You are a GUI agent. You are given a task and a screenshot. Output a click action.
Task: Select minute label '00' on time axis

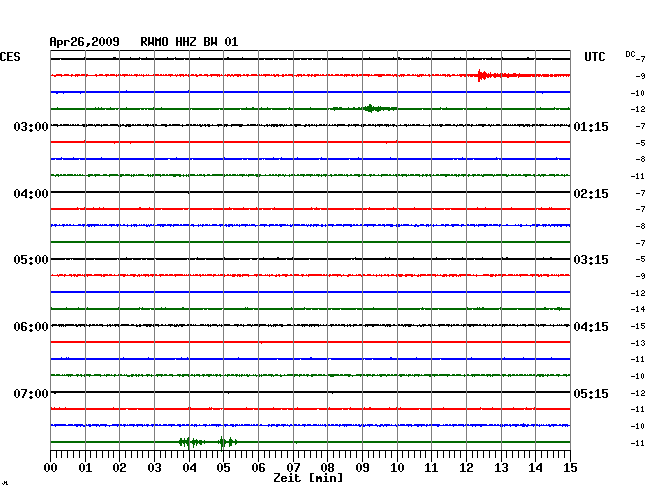[51, 468]
